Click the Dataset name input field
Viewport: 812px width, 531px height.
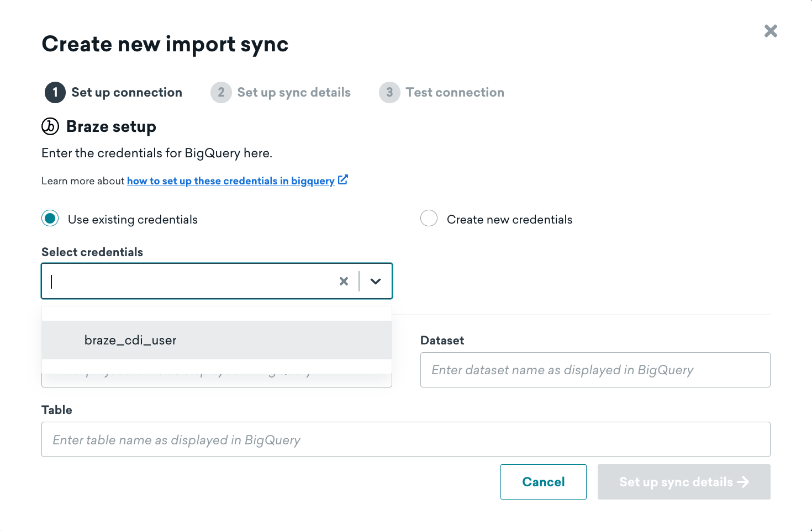click(x=595, y=370)
